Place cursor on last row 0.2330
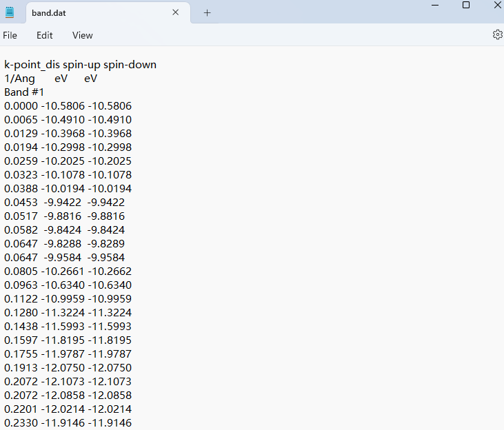 click(68, 423)
